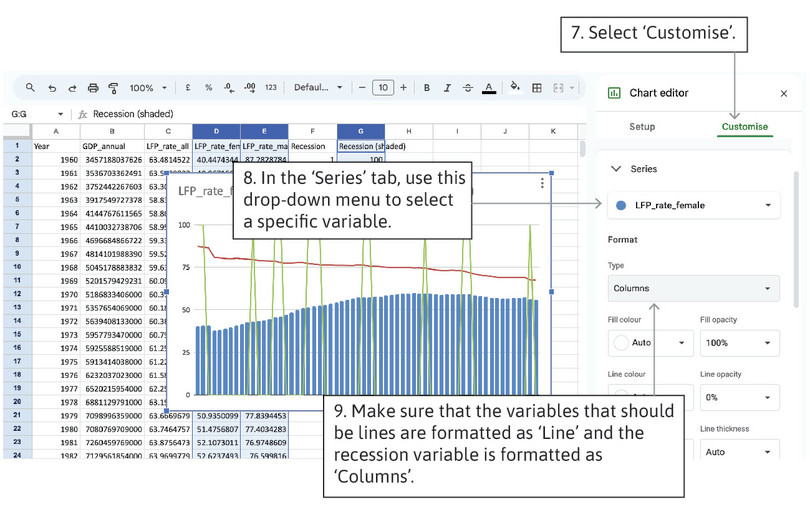Open the Default font dropdown
Image resolution: width=810 pixels, height=530 pixels.
click(318, 88)
